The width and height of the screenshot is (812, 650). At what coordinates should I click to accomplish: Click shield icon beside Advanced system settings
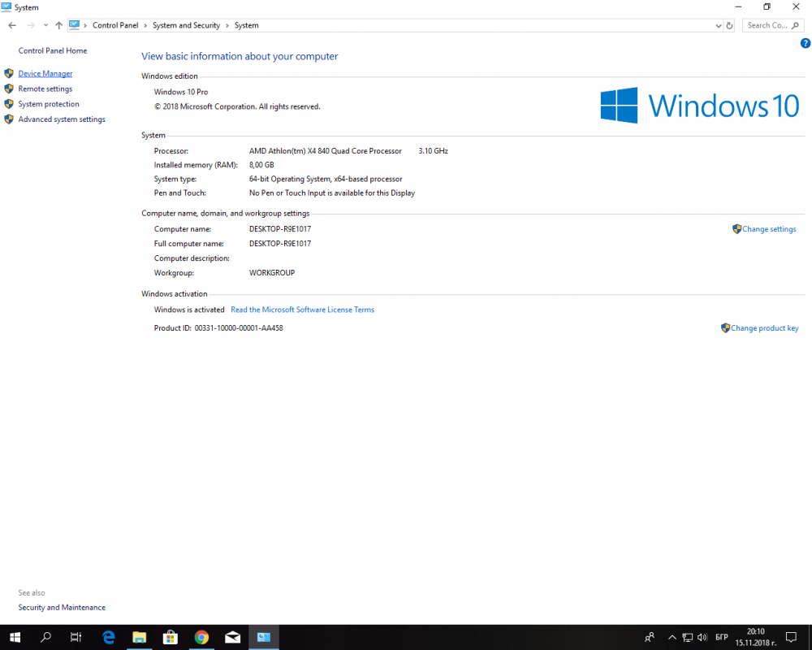pyautogui.click(x=9, y=119)
